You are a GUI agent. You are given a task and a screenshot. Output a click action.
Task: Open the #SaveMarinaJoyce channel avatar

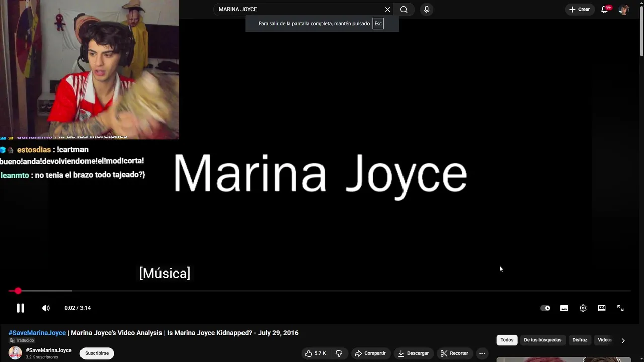point(15,353)
